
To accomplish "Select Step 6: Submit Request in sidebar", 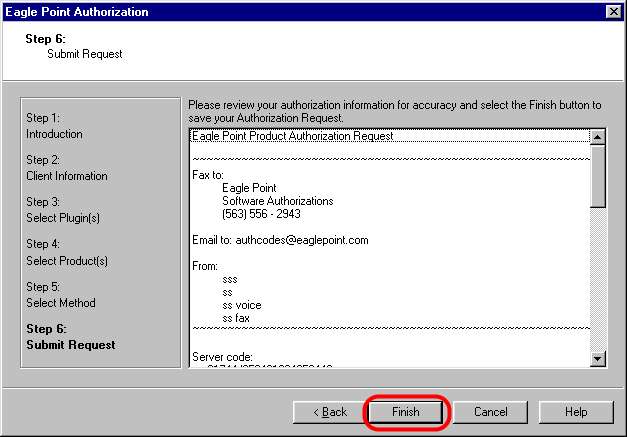I will tap(71, 337).
